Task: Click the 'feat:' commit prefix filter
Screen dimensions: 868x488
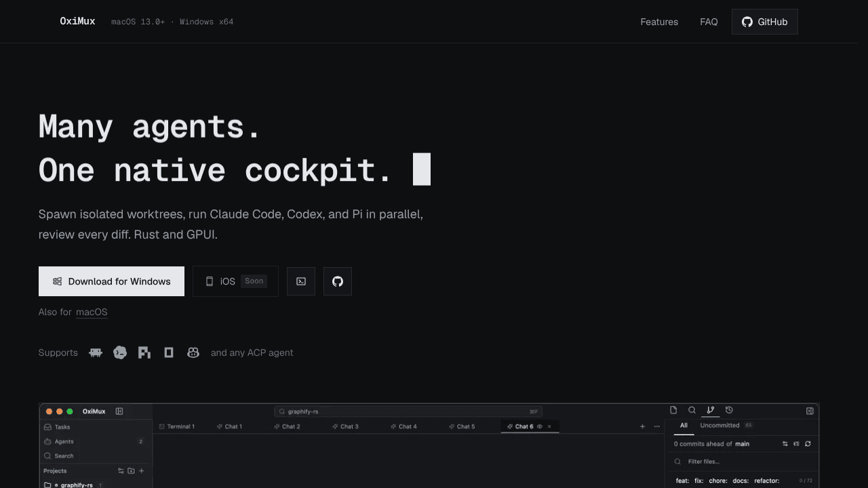Action: 682,481
